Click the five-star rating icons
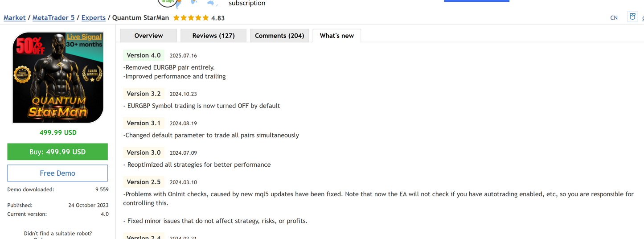This screenshot has height=239, width=644. (x=191, y=18)
